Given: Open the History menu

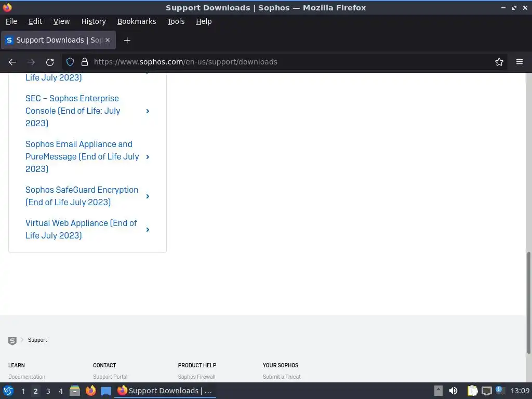Looking at the screenshot, I should point(94,21).
